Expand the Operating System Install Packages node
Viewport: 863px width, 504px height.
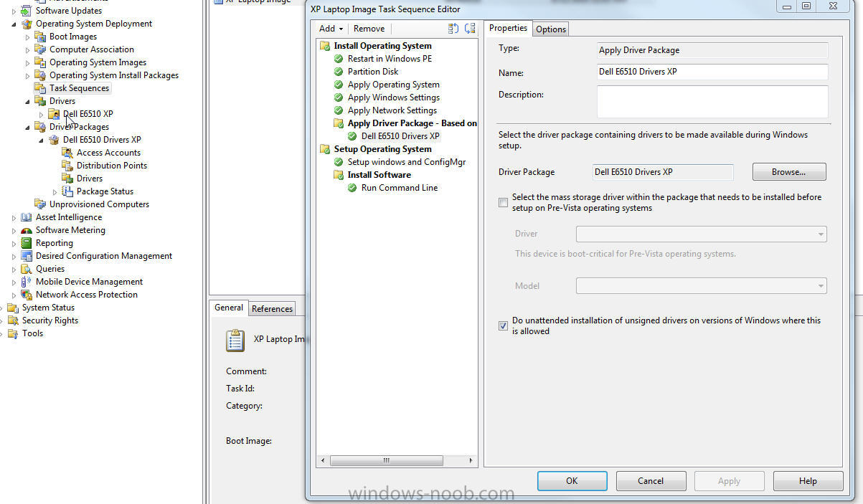pyautogui.click(x=28, y=75)
